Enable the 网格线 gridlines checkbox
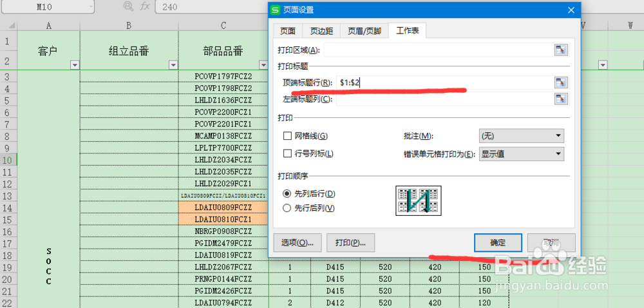644x308 pixels. 287,136
